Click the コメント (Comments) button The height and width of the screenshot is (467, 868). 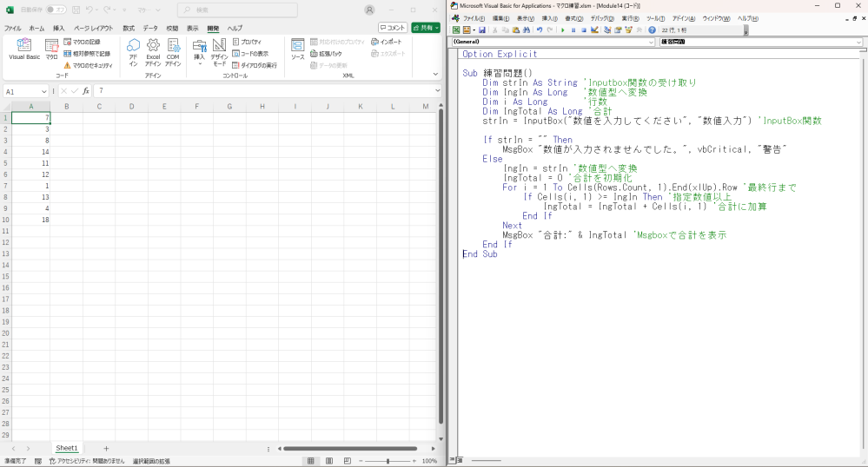coord(393,28)
